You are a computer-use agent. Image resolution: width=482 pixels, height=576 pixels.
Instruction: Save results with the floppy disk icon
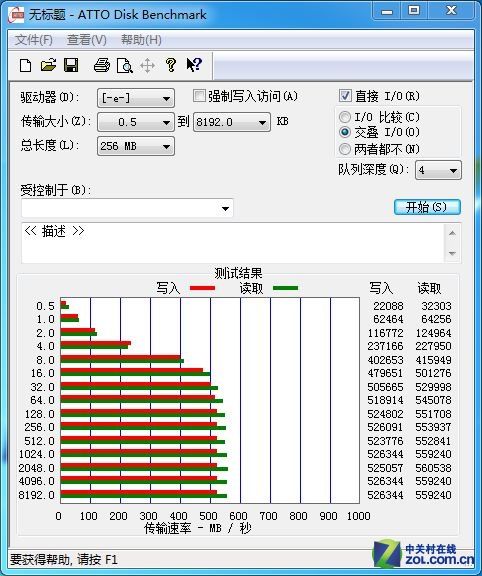[x=71, y=65]
